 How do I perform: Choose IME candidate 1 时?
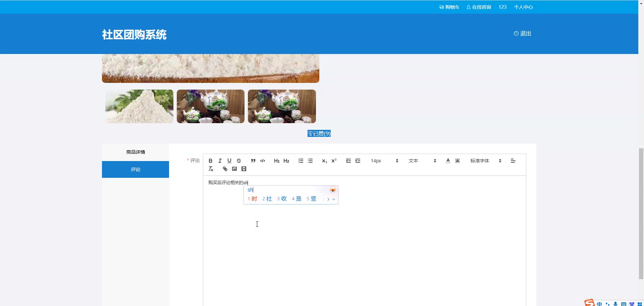tap(252, 199)
